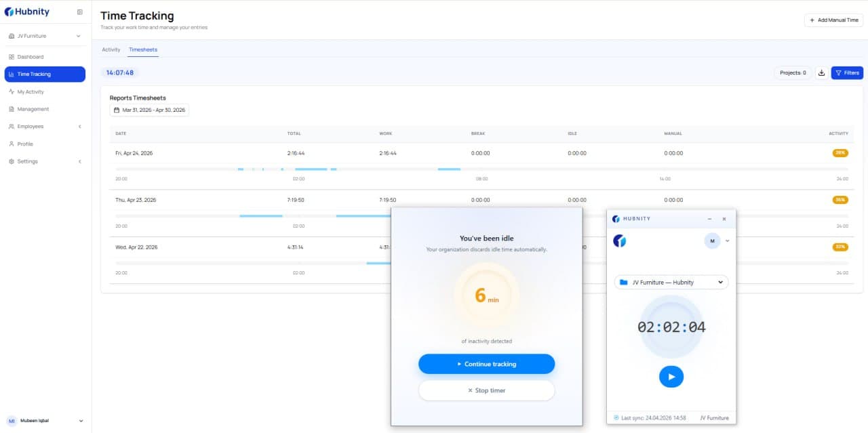Viewport: 868px width, 433px height.
Task: Expand the Settings submenu
Action: (45, 161)
